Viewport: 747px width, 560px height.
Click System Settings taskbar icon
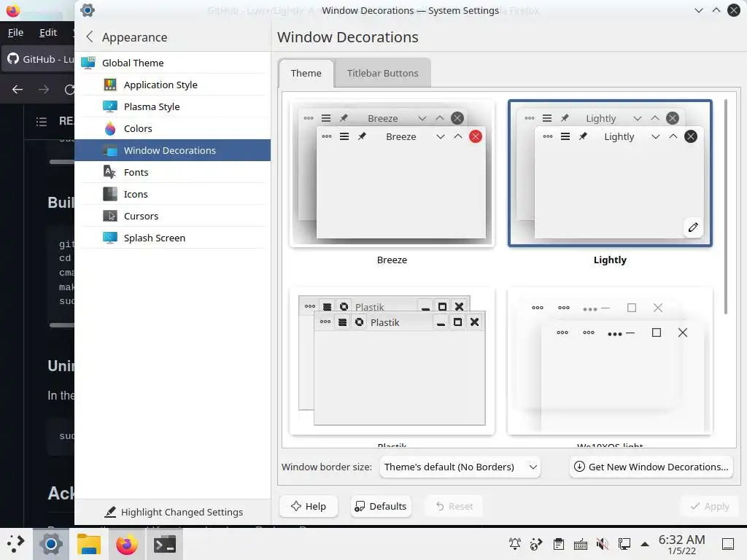[x=51, y=544]
